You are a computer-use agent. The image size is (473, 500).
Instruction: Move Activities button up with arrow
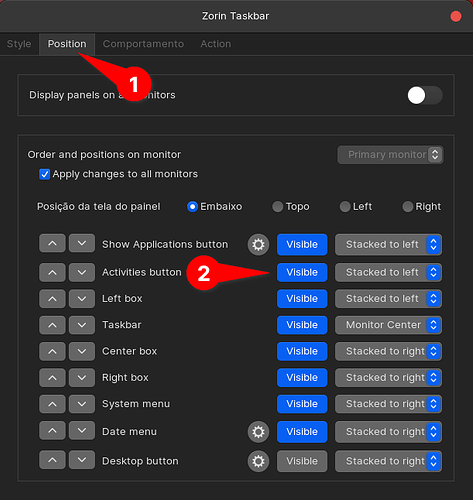(x=52, y=272)
